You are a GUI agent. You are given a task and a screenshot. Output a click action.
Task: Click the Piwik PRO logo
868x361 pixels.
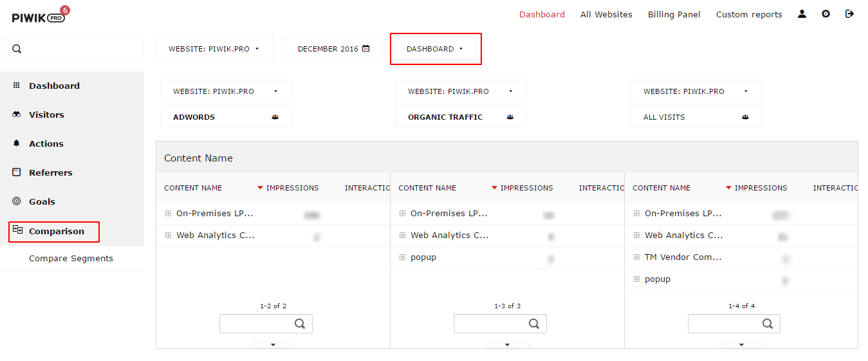38,17
